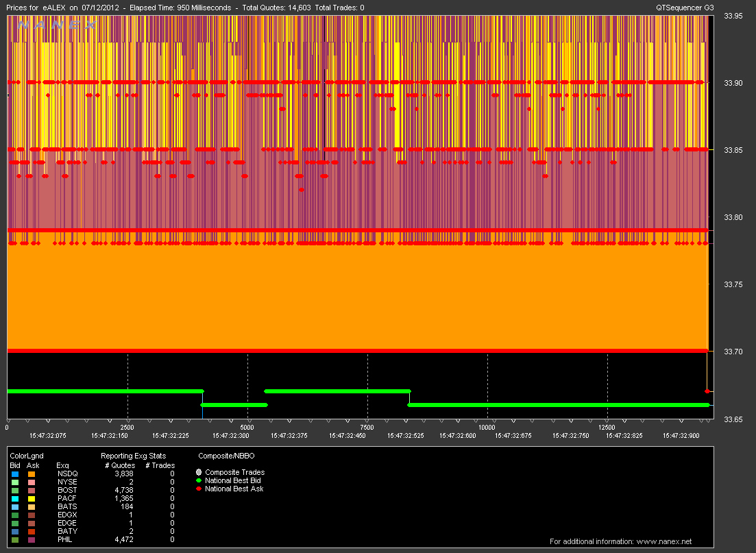
Task: Click the 33.75 price axis label
Action: point(733,284)
